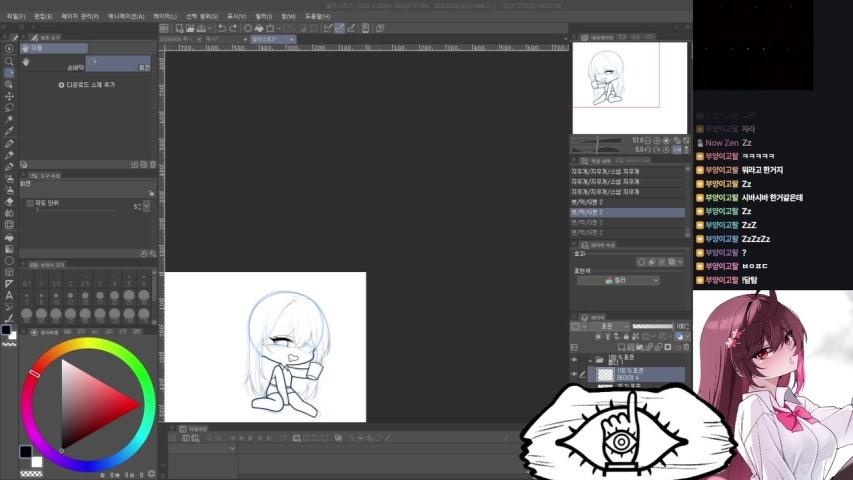Click 다운로드 소재 추가 button
The width and height of the screenshot is (853, 480).
pyautogui.click(x=87, y=85)
